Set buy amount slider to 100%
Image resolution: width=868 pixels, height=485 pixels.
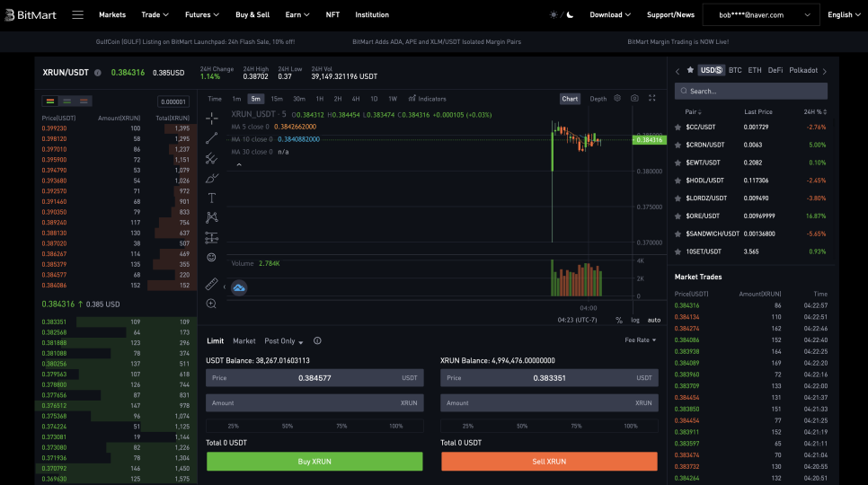(x=395, y=426)
